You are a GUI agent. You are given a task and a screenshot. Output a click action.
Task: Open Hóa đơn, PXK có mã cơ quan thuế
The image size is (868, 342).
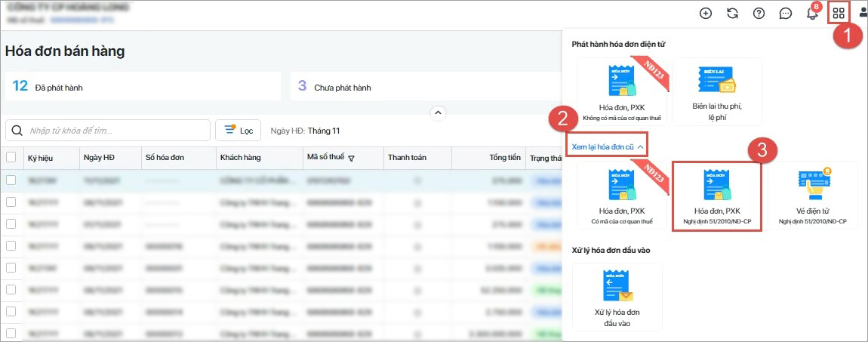(622, 196)
